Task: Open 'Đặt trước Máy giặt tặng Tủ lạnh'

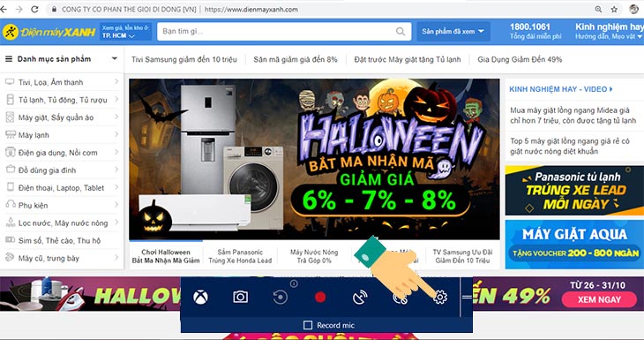Action: coord(408,60)
